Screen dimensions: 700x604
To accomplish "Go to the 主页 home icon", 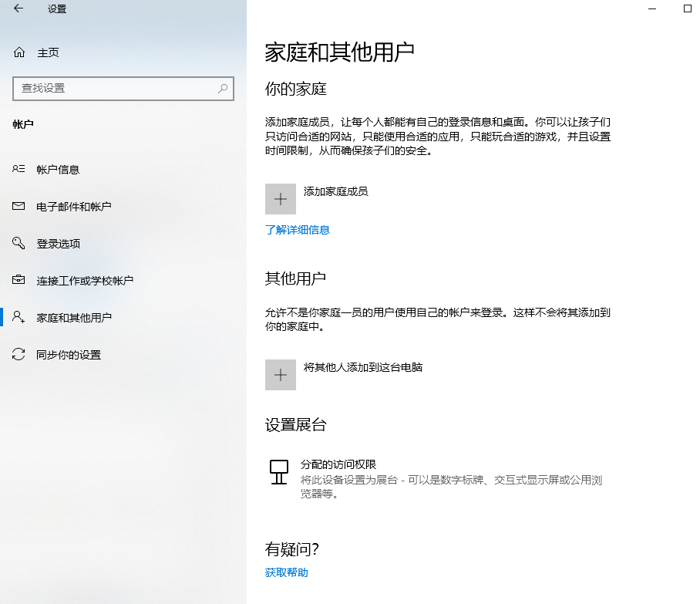I will pyautogui.click(x=19, y=52).
